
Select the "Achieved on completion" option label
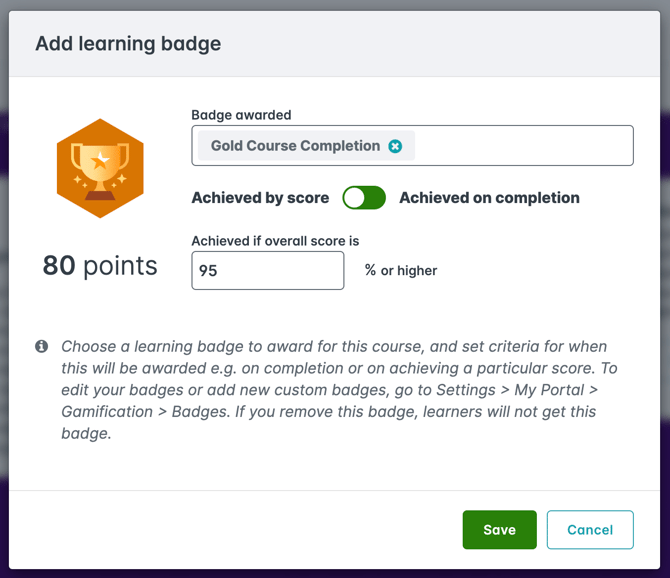tap(489, 198)
